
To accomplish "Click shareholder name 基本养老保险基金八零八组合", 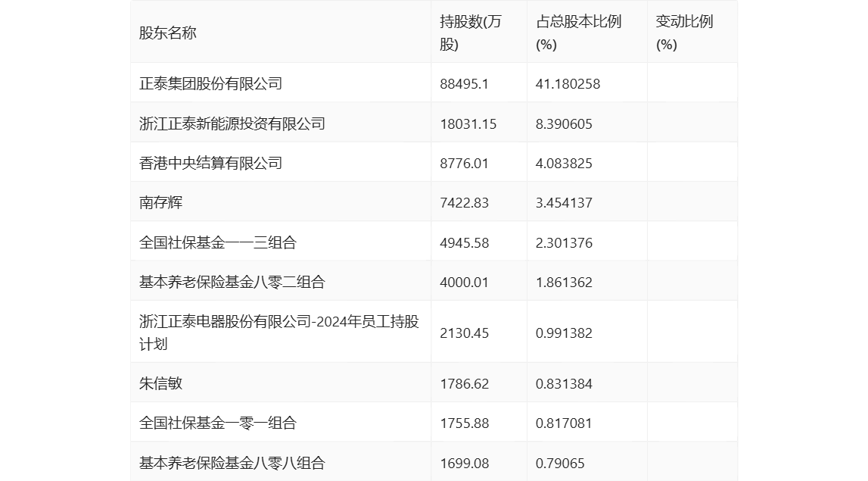I will click(x=232, y=463).
